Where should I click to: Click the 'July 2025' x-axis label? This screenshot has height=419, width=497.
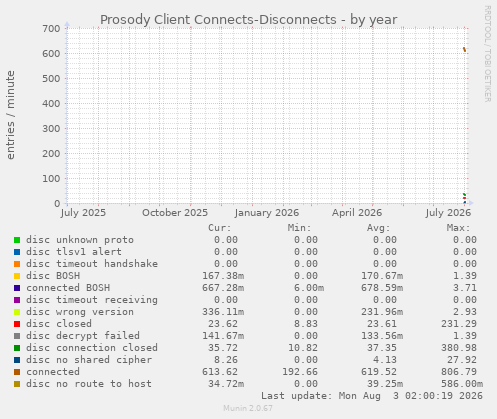pos(83,213)
